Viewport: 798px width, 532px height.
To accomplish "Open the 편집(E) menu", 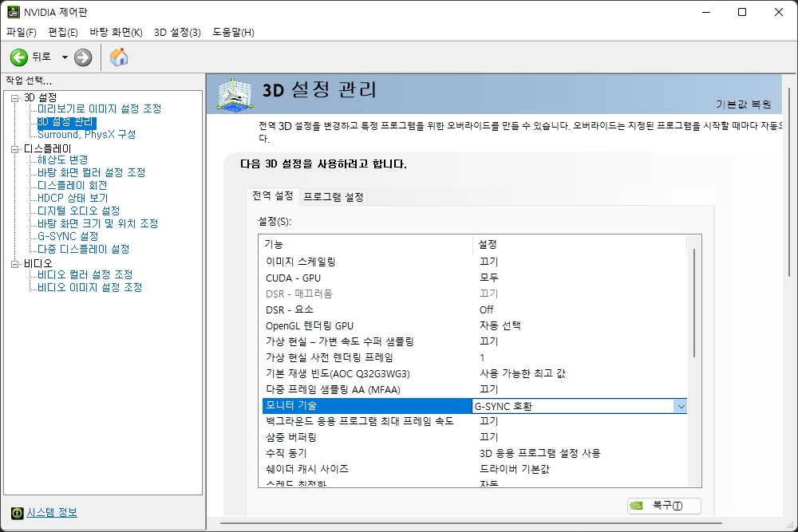I will 63,32.
